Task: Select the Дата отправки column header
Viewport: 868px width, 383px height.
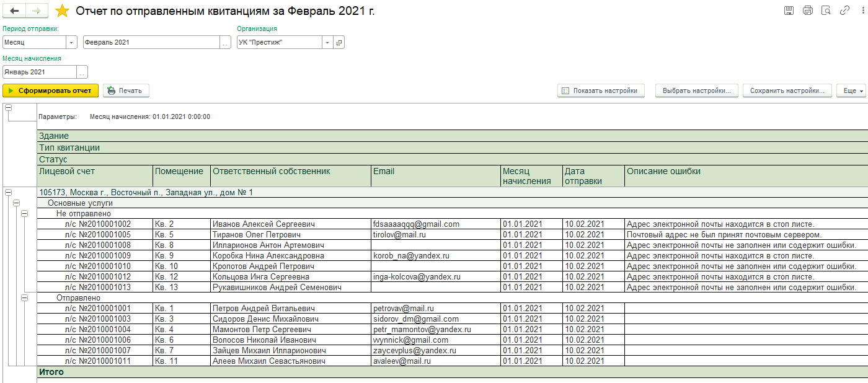Action: 593,176
